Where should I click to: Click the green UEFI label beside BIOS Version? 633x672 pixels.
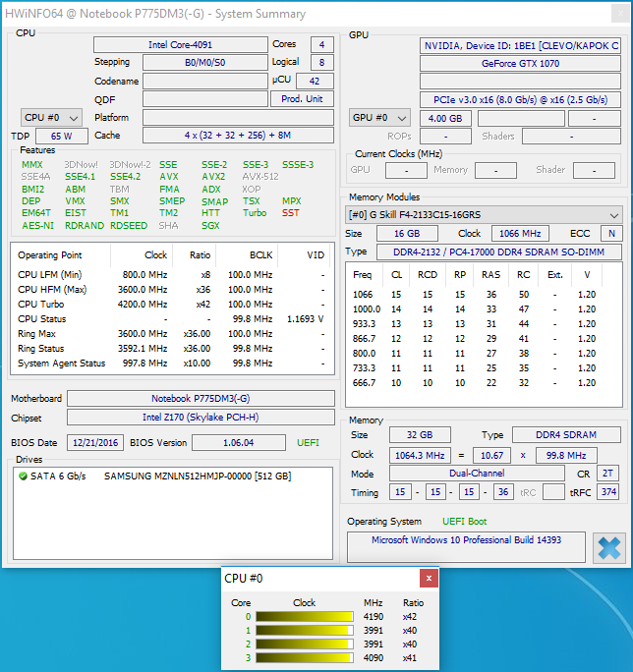(x=308, y=443)
